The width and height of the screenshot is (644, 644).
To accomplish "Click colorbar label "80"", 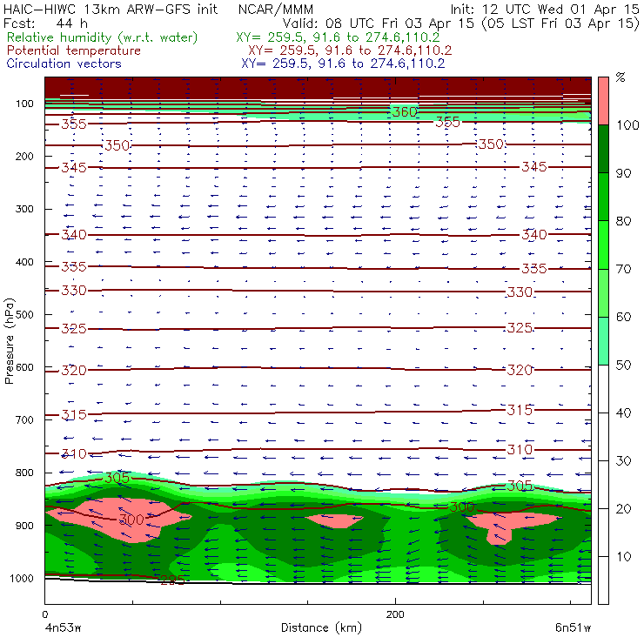I will click(x=623, y=221).
